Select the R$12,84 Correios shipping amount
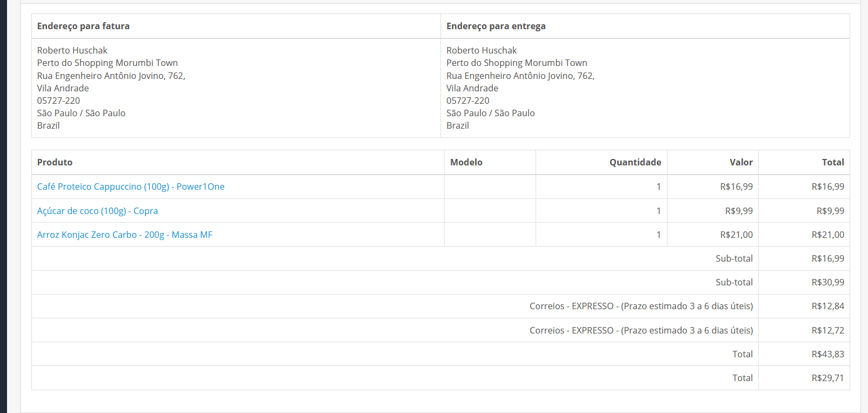 click(827, 306)
